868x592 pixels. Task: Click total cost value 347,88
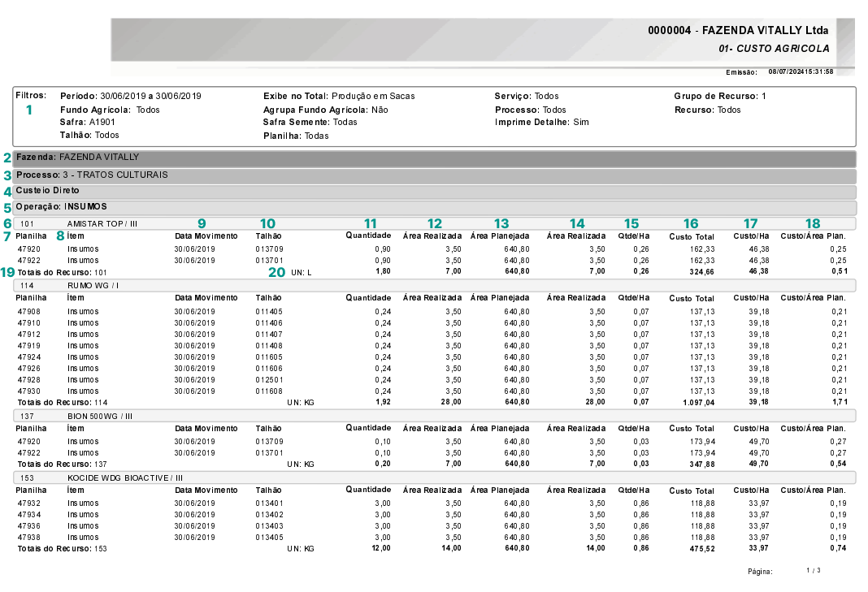[x=702, y=465]
